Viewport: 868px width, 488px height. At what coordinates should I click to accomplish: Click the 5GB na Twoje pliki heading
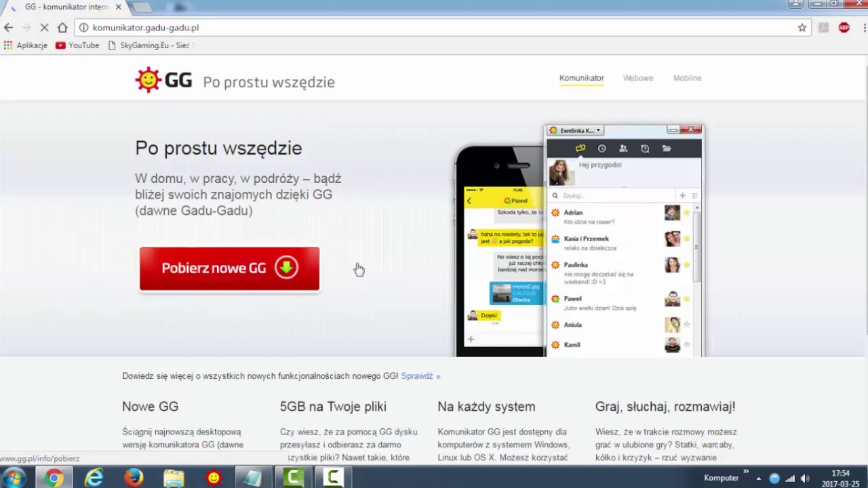[x=333, y=407]
